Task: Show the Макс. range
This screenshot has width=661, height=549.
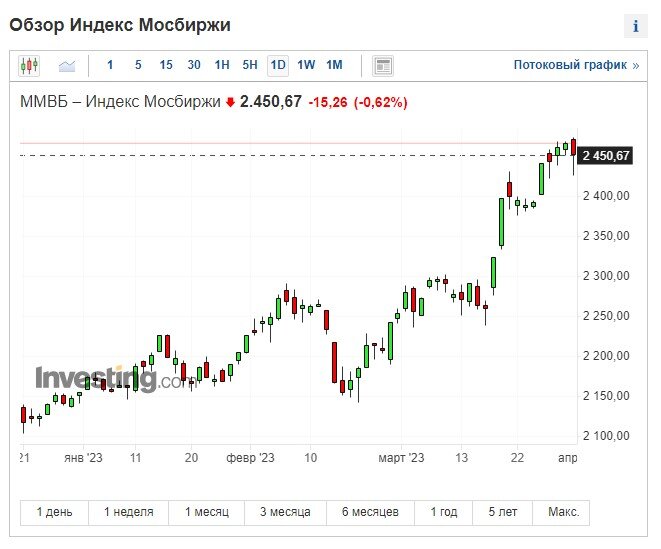Action: click(x=563, y=512)
